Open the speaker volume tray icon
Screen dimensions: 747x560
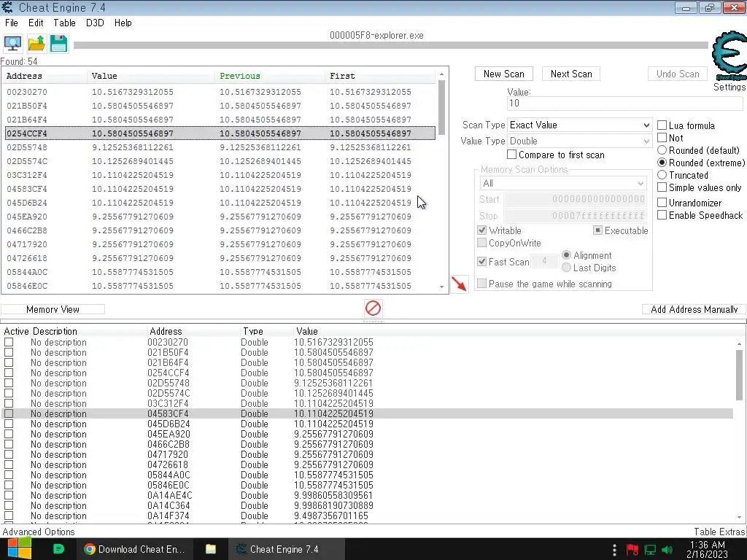(x=667, y=550)
